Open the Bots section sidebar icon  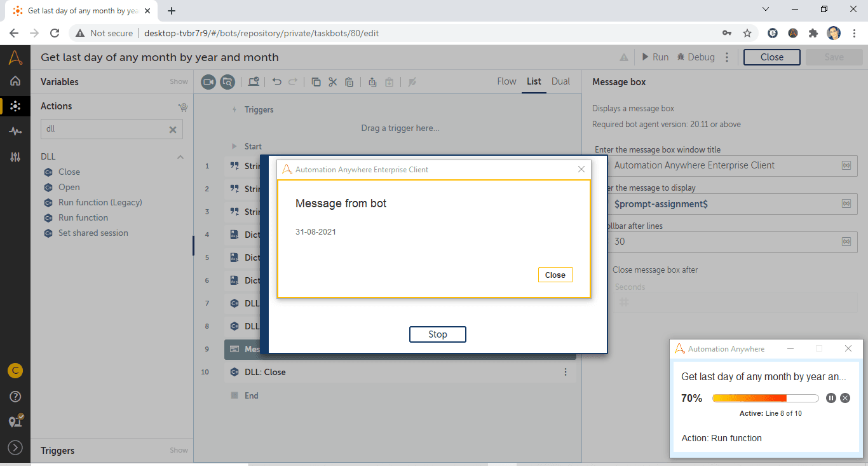15,106
